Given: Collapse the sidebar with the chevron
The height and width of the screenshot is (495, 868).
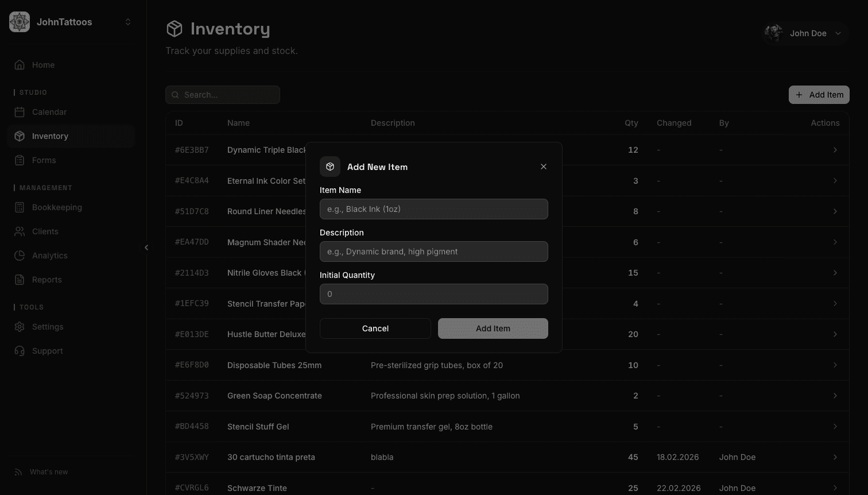Looking at the screenshot, I should point(146,247).
